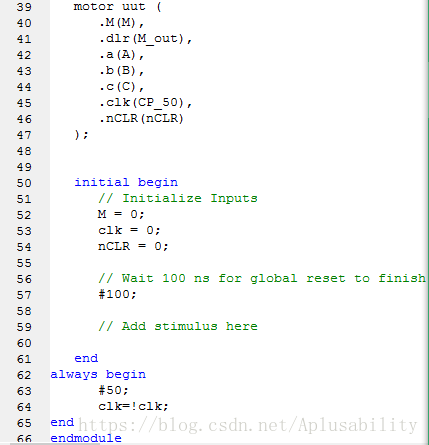429x445 pixels.
Task: Click the 'Wait 100 ns for global reset' comment
Action: [262, 278]
